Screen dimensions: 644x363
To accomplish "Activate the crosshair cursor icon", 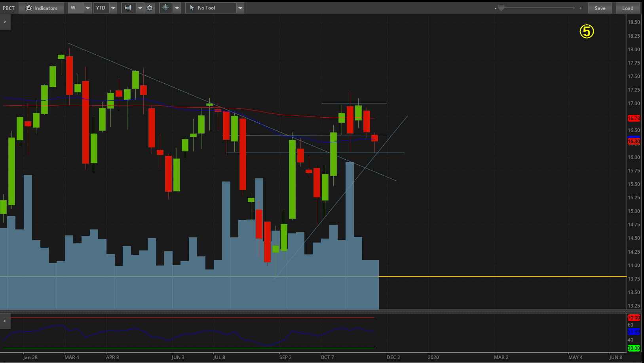I will [166, 8].
